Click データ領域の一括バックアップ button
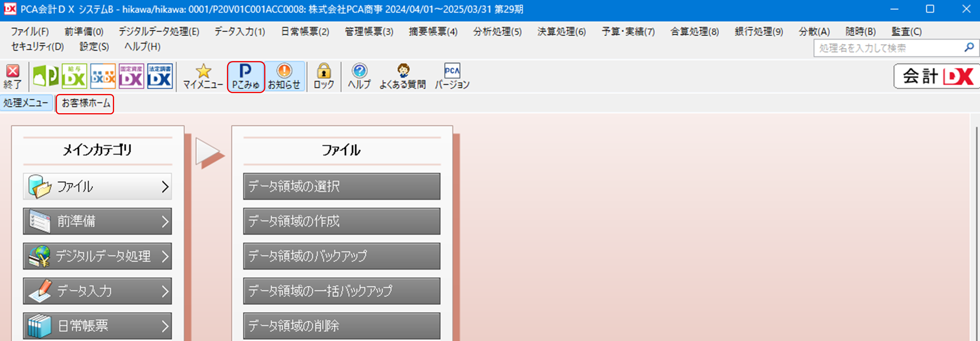This screenshot has width=980, height=341. (342, 291)
